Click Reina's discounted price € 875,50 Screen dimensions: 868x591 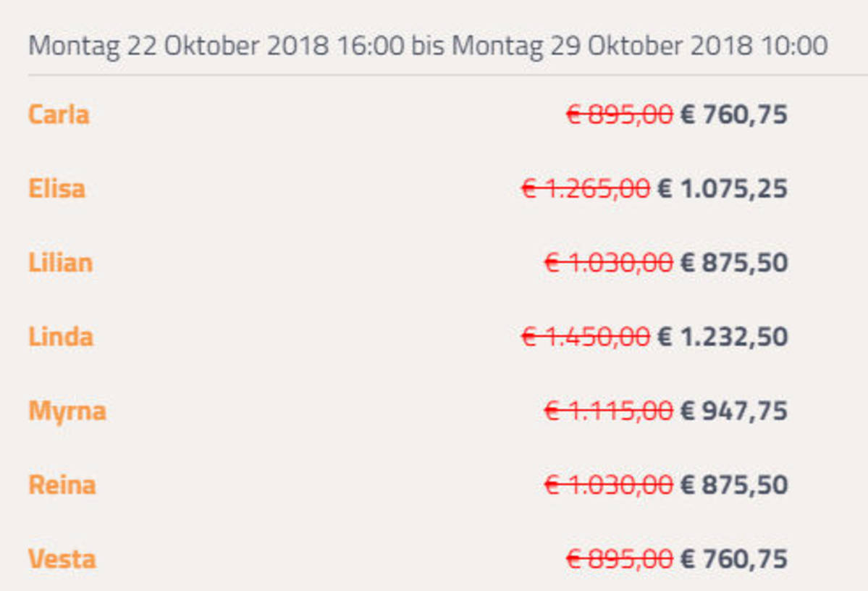click(x=733, y=485)
